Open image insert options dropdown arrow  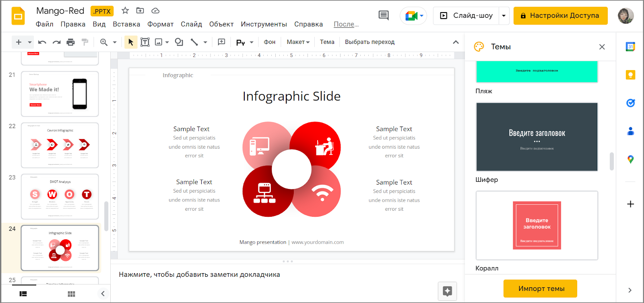pyautogui.click(x=167, y=42)
